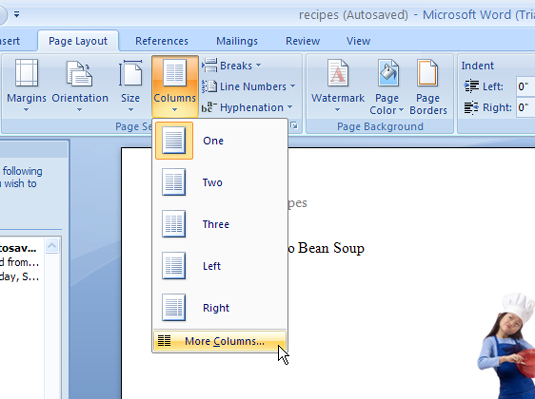Open the Margins gallery
This screenshot has height=399, width=535.
pos(26,85)
